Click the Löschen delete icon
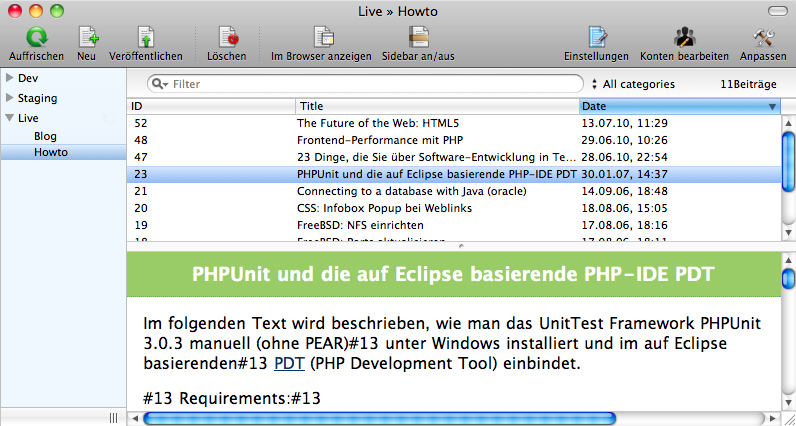 [228, 37]
